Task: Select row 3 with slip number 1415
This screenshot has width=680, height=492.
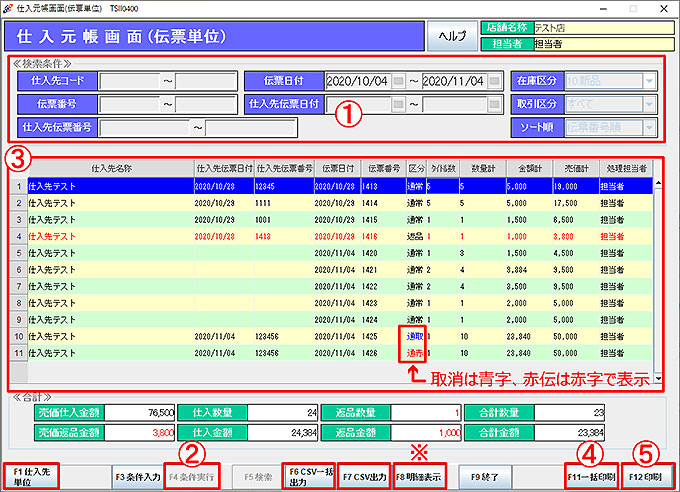Action: point(340,220)
